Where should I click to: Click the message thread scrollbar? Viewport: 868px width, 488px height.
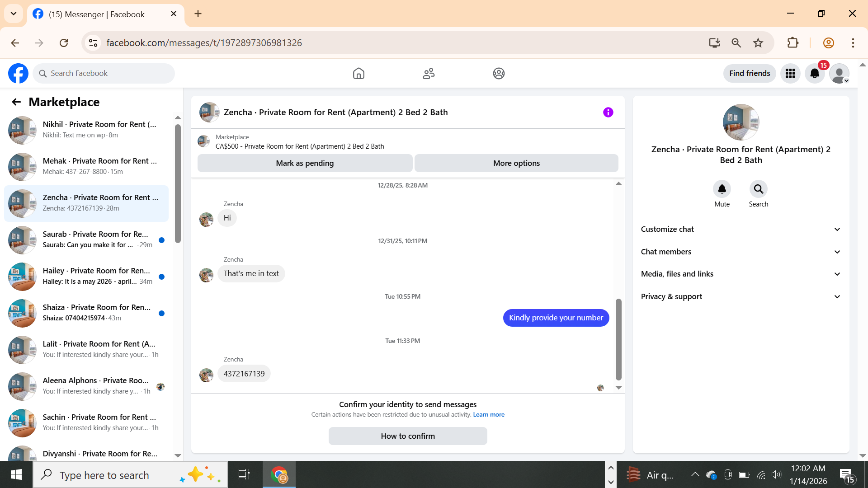618,339
